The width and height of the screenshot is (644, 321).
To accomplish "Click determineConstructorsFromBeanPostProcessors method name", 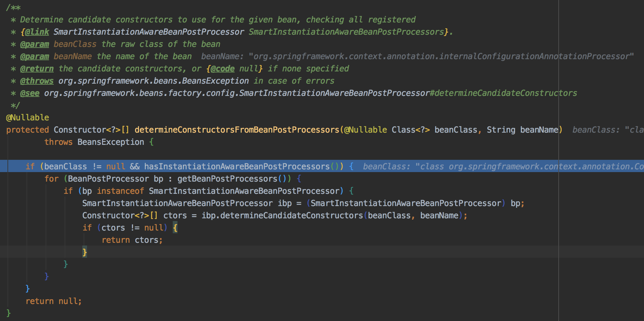I will coord(237,130).
